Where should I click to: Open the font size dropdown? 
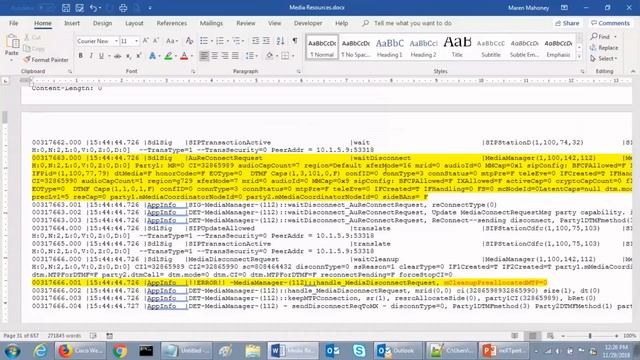(136, 41)
